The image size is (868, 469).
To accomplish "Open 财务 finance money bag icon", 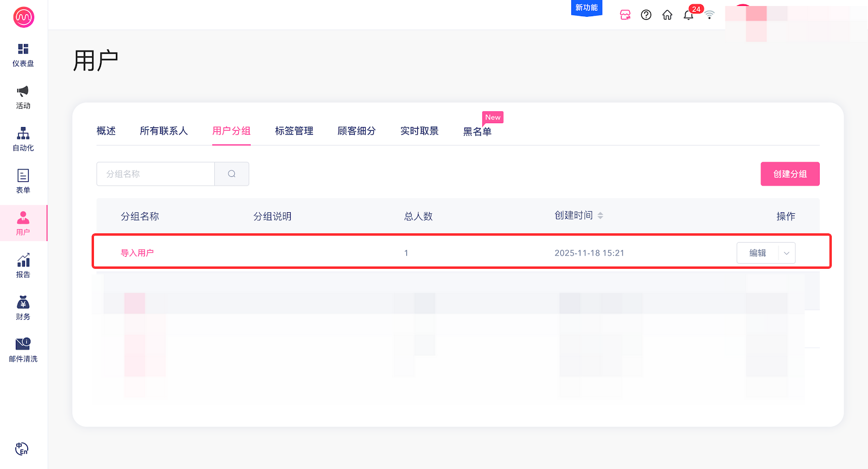I will point(23,303).
